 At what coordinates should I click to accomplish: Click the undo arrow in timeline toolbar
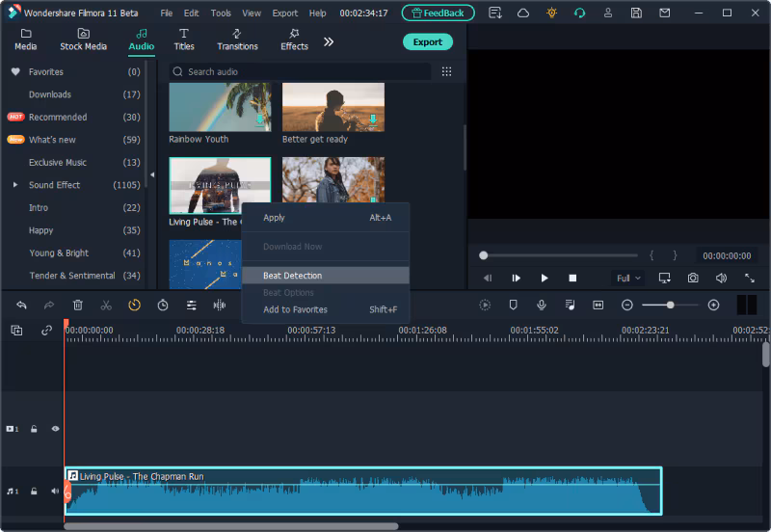tap(21, 305)
